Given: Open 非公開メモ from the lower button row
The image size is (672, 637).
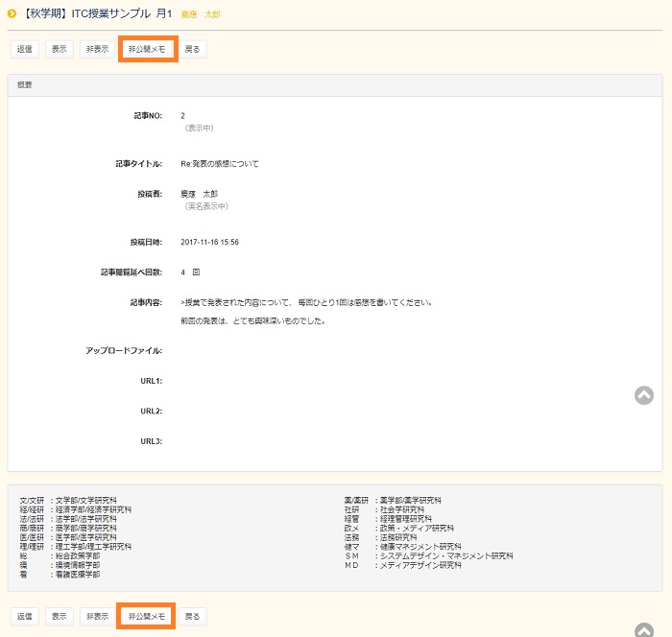Looking at the screenshot, I should 146,616.
